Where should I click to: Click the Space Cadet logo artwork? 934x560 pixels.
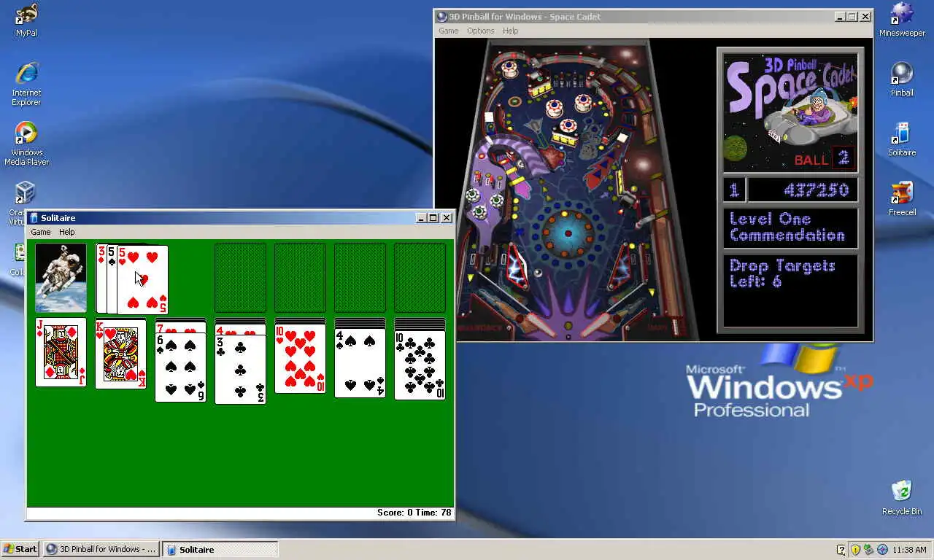pos(790,112)
